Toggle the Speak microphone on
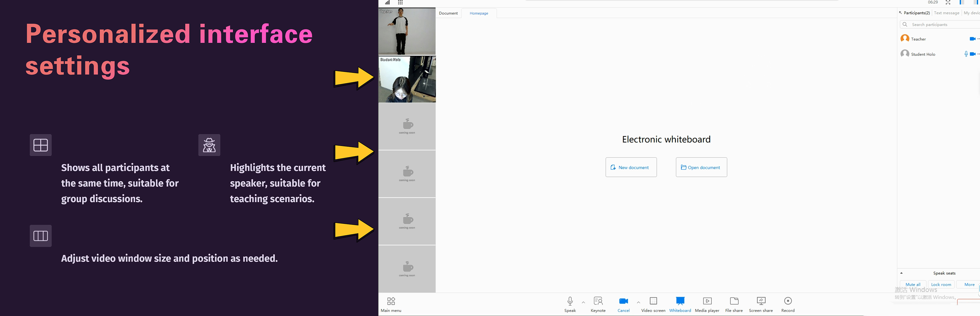This screenshot has height=316, width=980. (x=570, y=301)
